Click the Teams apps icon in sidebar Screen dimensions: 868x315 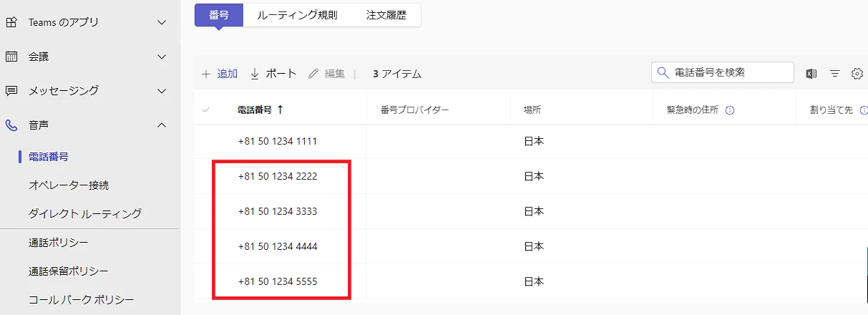(11, 22)
